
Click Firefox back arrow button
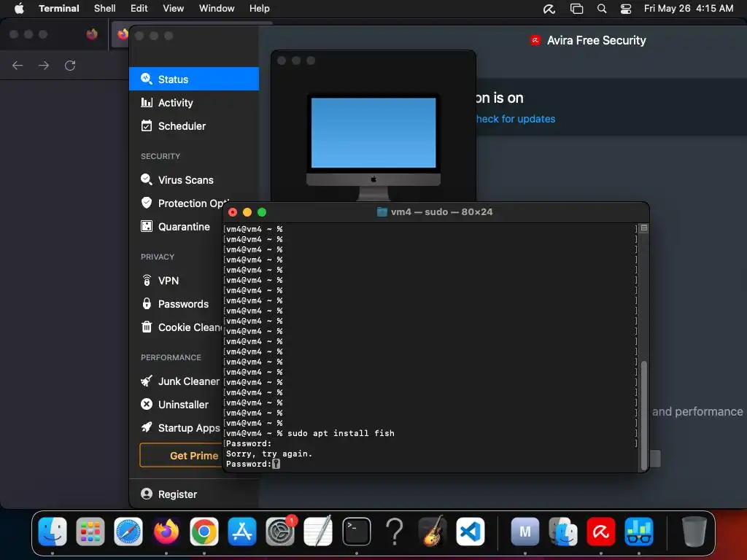[x=18, y=65]
